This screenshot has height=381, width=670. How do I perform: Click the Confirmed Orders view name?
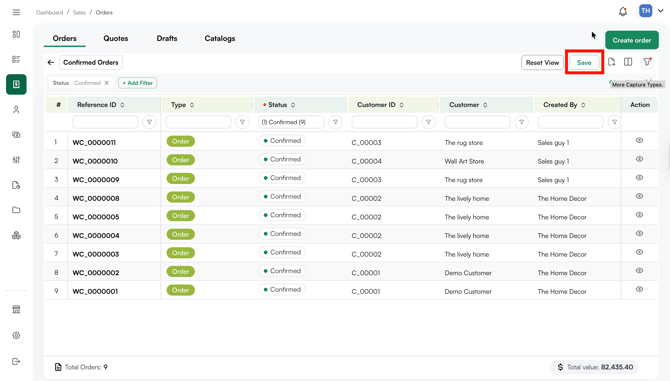pyautogui.click(x=91, y=62)
